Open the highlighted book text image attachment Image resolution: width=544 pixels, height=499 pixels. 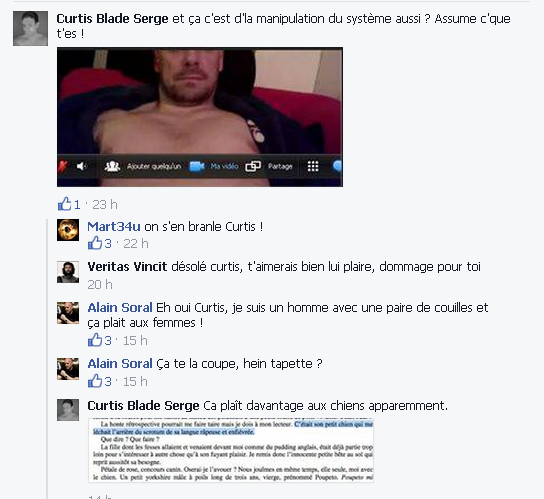pos(231,450)
